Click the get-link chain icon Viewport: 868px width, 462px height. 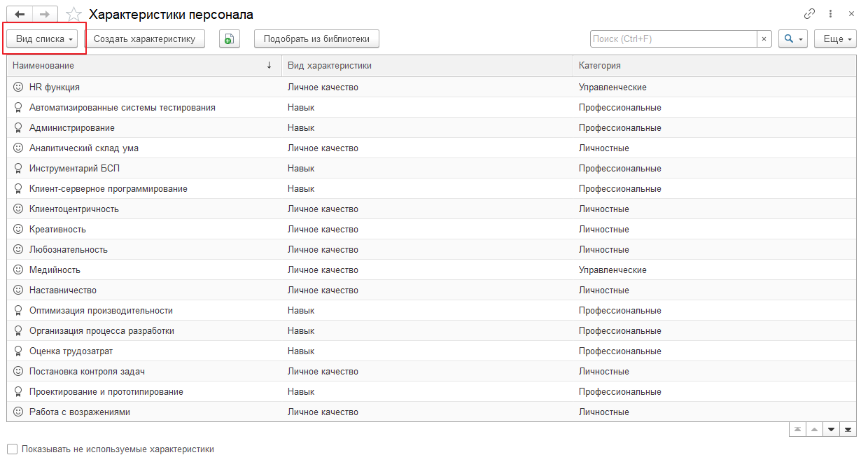point(810,14)
